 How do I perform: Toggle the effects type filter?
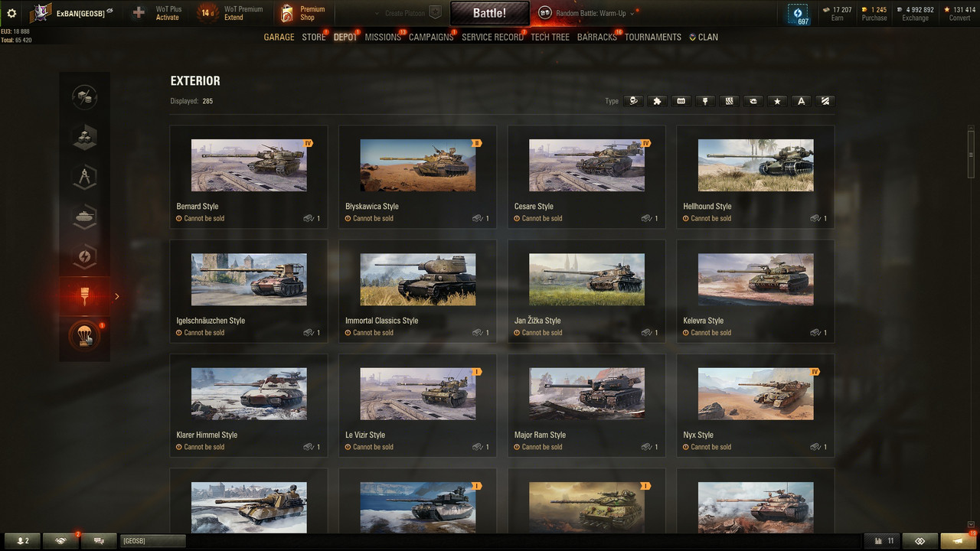753,101
